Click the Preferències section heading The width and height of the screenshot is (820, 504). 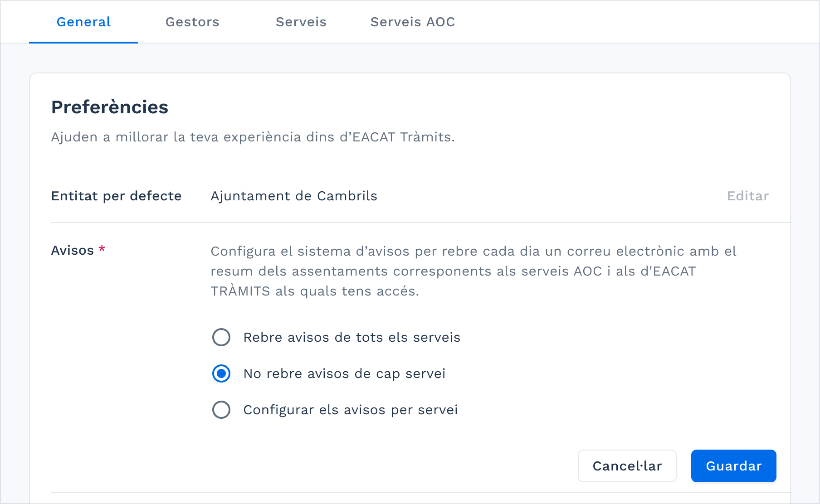click(109, 107)
